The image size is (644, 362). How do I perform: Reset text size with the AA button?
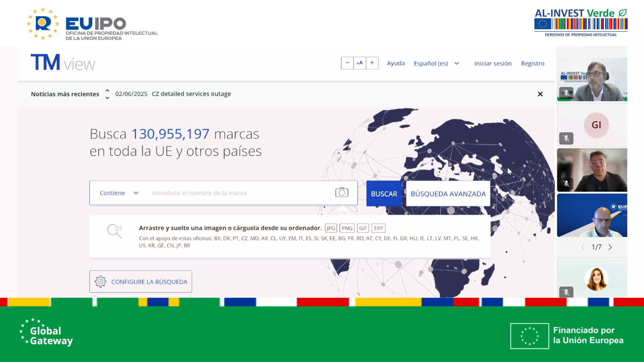pyautogui.click(x=360, y=63)
